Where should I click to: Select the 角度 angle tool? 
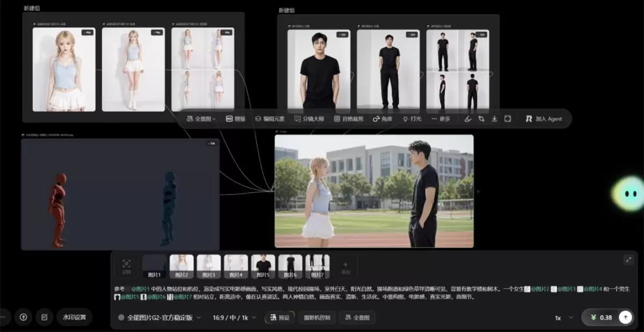click(383, 119)
